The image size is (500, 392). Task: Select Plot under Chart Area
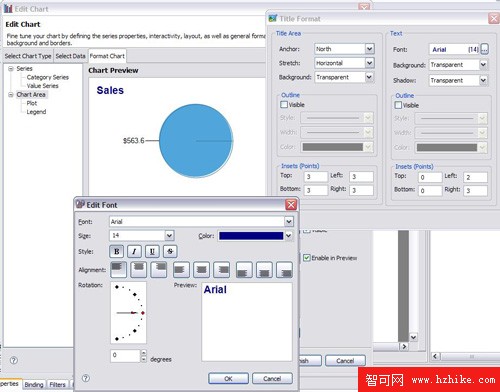tap(32, 103)
